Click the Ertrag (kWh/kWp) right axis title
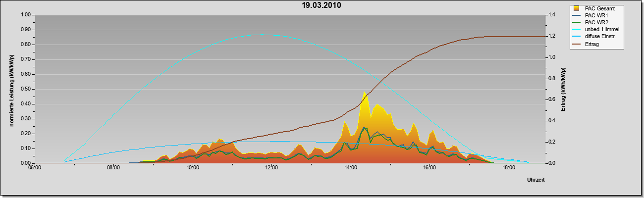644x198 pixels. (x=563, y=89)
